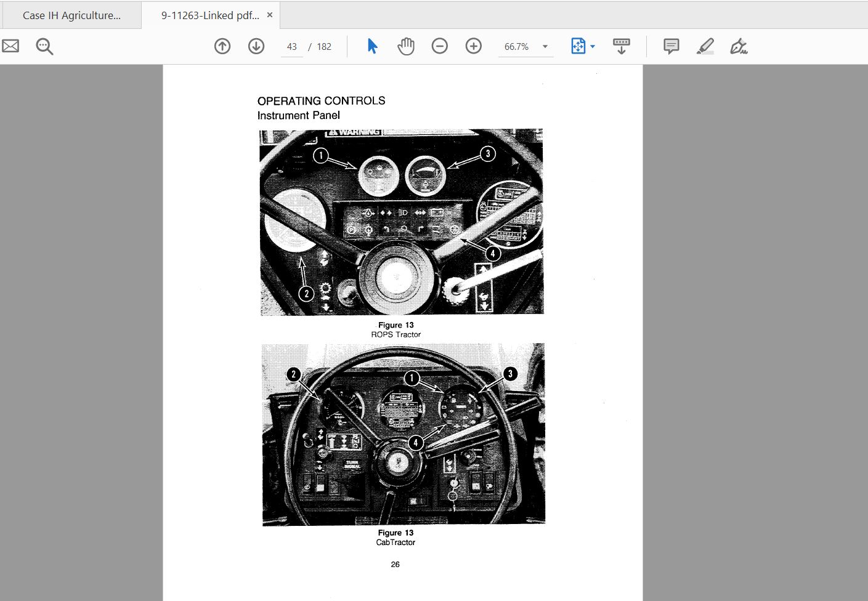Go to the next page

(256, 46)
